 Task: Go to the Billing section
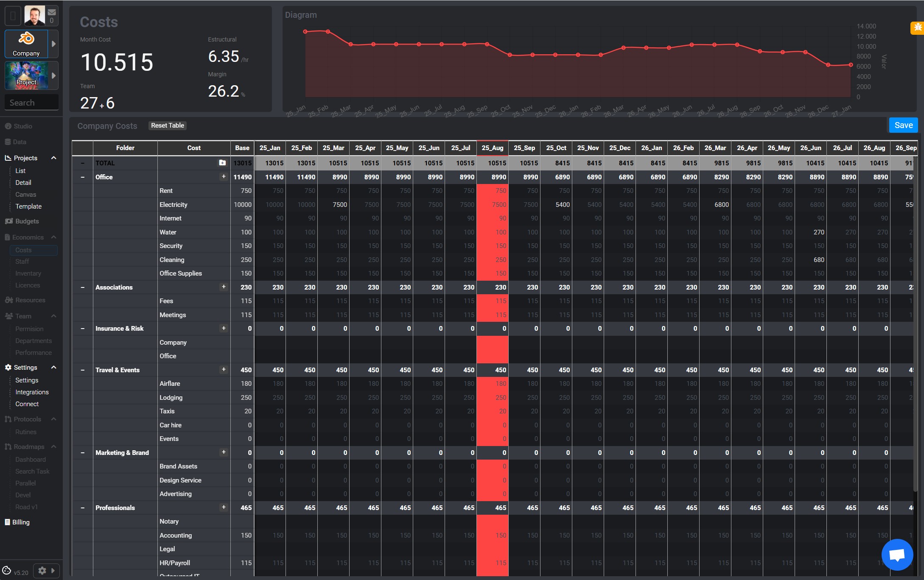[x=21, y=522]
